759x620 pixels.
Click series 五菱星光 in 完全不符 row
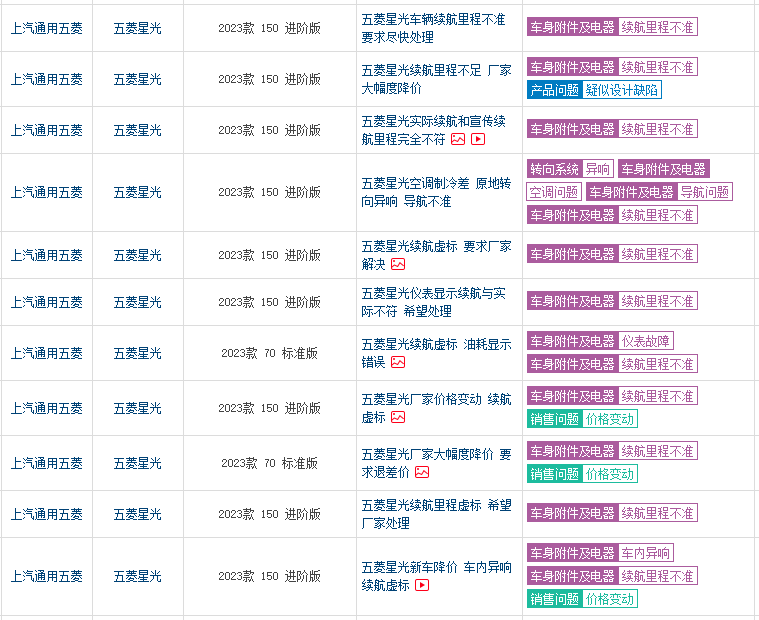click(137, 130)
